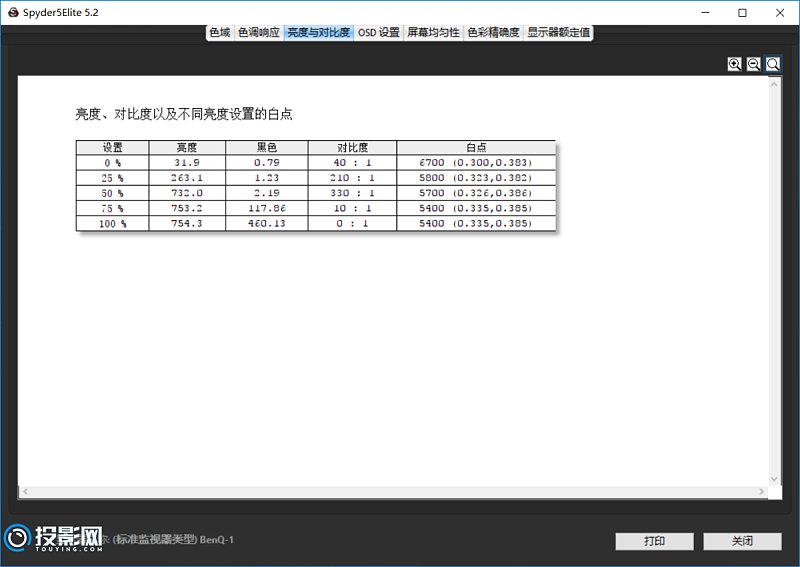
Task: Open the 屏幕均匀性 tab
Action: (x=433, y=32)
